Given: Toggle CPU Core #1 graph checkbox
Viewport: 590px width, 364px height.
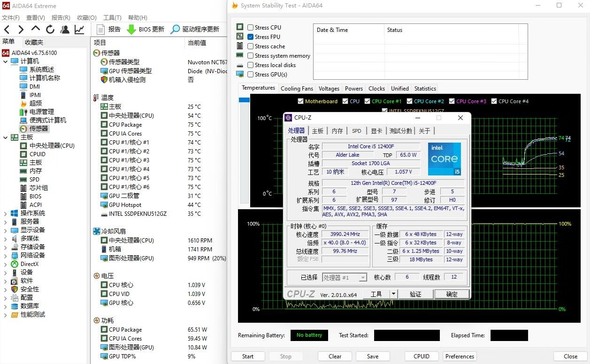Looking at the screenshot, I should coord(367,101).
